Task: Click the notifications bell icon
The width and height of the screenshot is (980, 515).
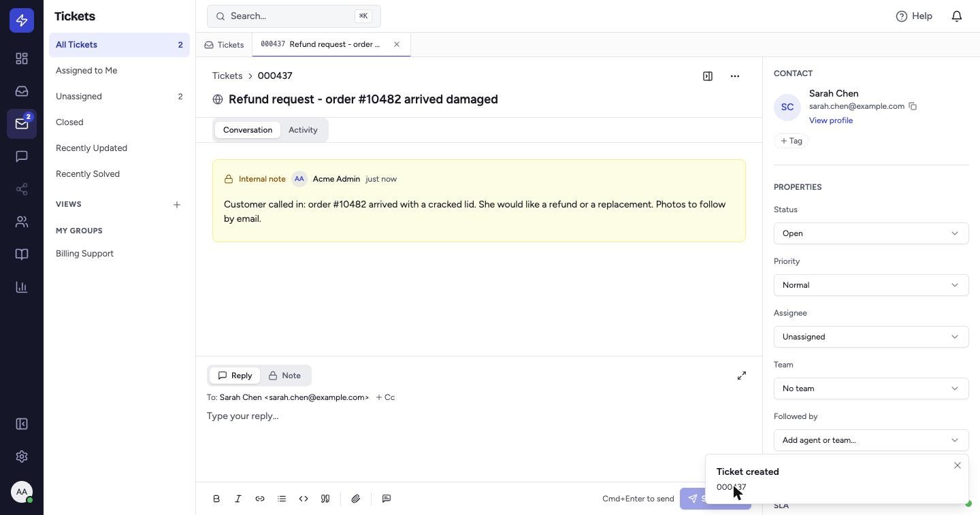Action: [x=957, y=16]
